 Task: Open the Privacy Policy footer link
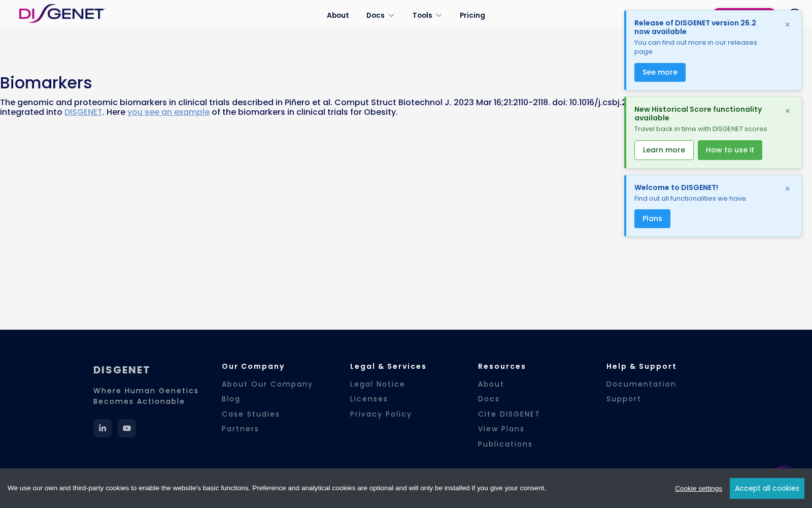(x=381, y=414)
